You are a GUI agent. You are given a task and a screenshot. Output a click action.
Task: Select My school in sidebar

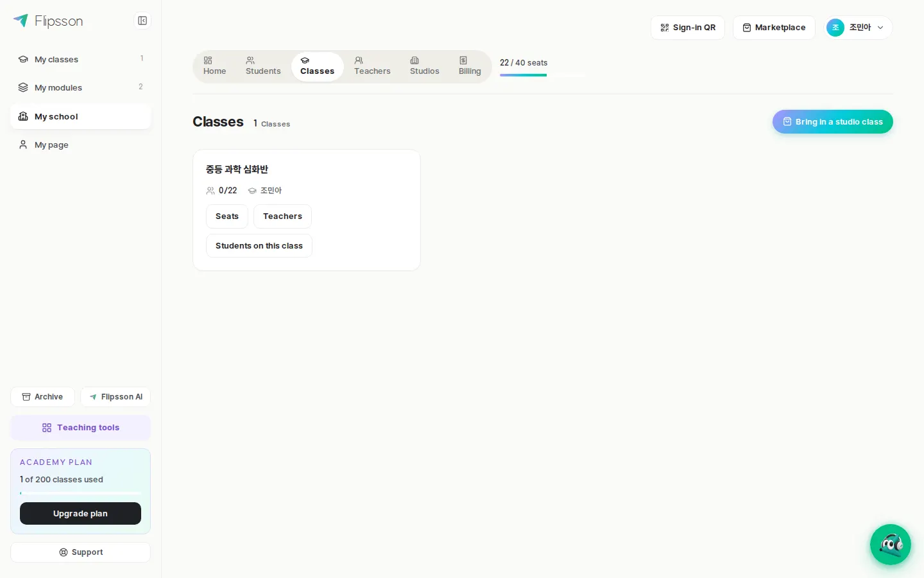(81, 116)
